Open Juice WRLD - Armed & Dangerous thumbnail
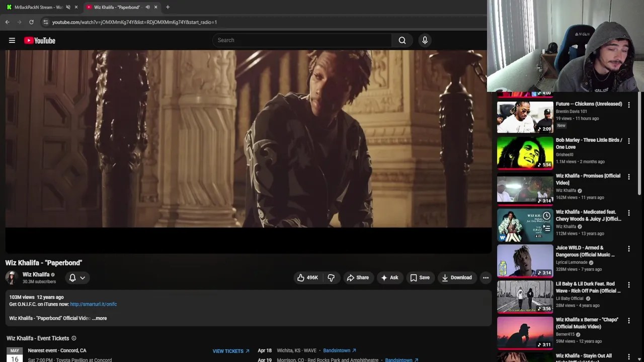644x362 pixels. point(525,261)
